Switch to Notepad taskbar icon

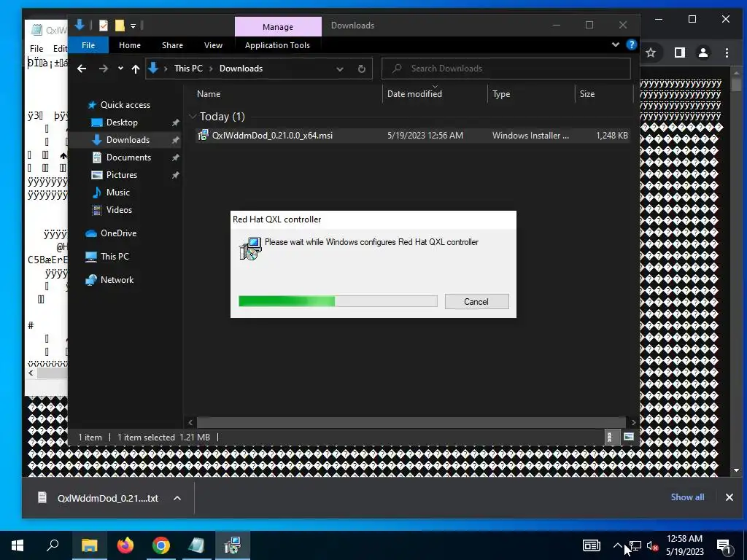click(196, 545)
